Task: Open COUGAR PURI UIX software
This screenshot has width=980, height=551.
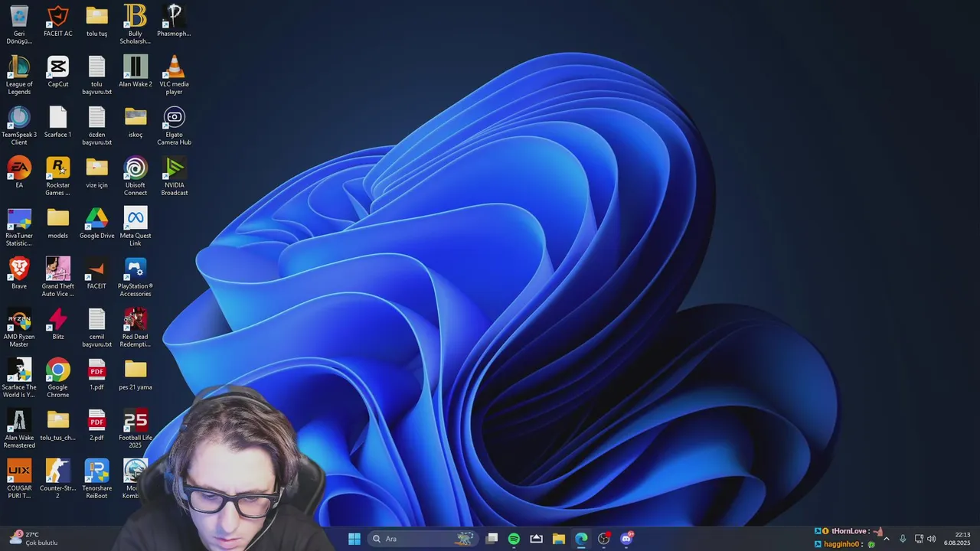Action: point(19,478)
